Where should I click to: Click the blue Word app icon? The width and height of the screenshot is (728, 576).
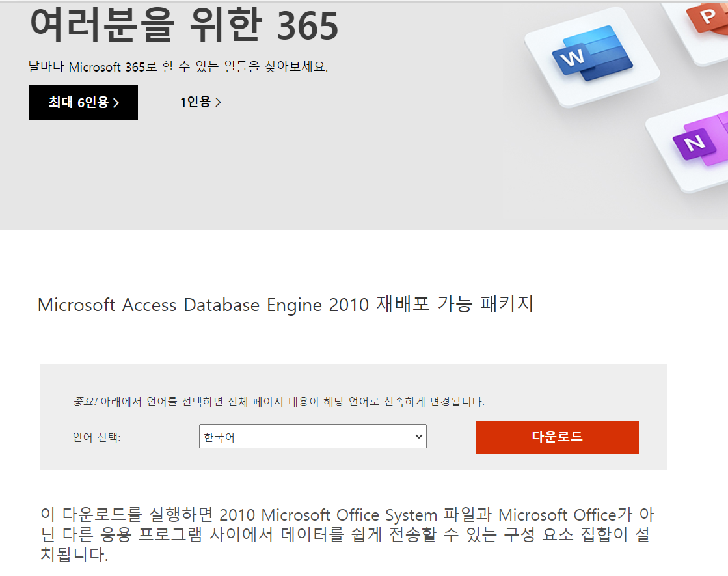593,53
